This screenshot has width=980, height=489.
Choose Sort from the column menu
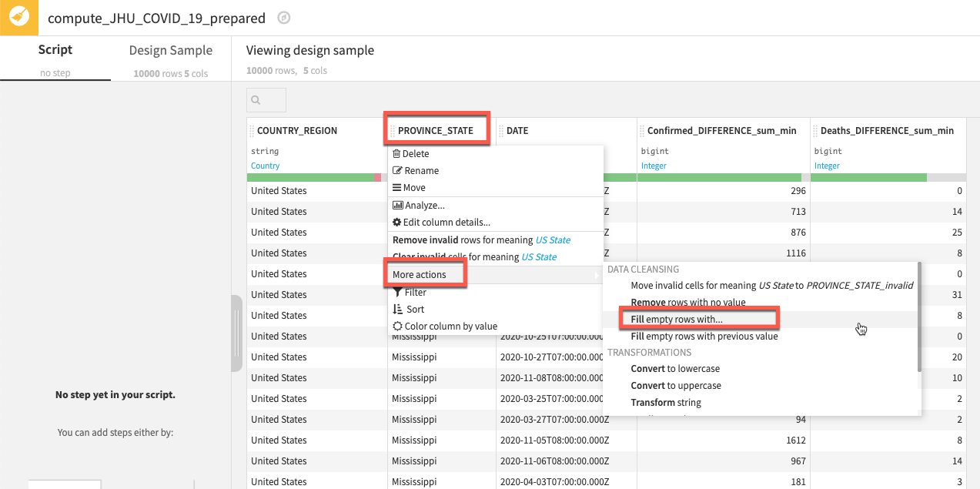pos(415,310)
